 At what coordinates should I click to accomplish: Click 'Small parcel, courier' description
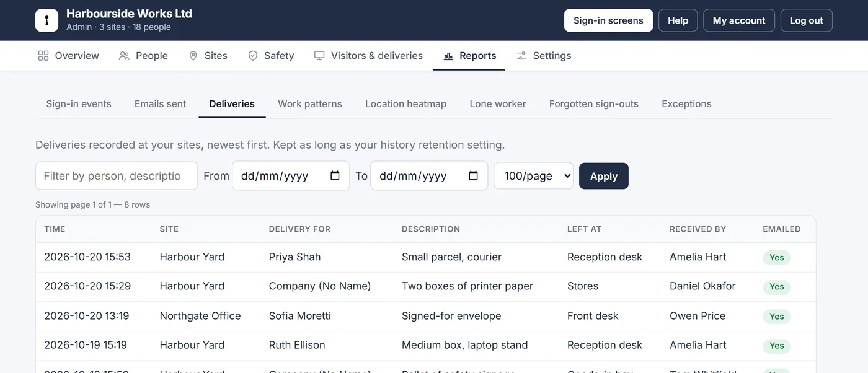[451, 257]
